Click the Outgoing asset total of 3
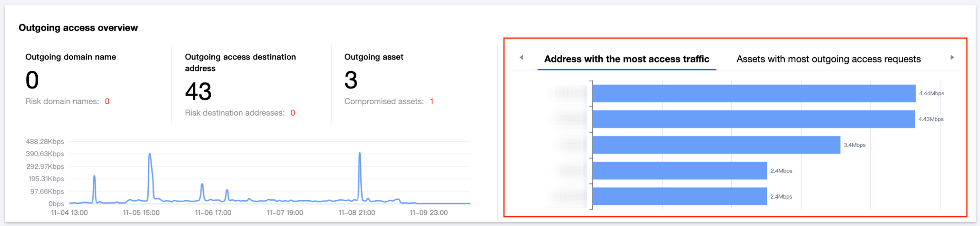Image resolution: width=980 pixels, height=226 pixels. pyautogui.click(x=351, y=80)
